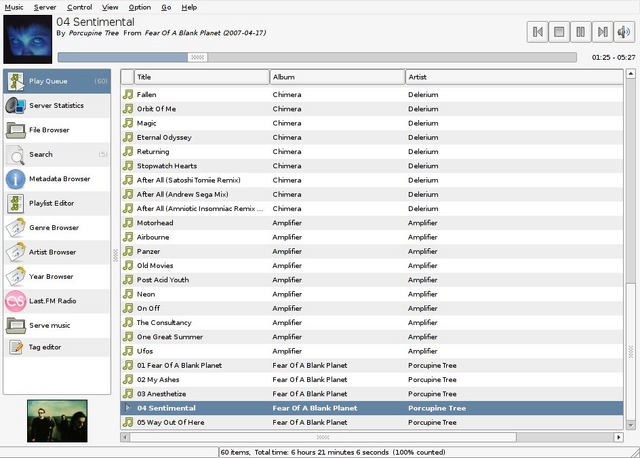
Task: Sort the queue by Album column
Action: (337, 77)
